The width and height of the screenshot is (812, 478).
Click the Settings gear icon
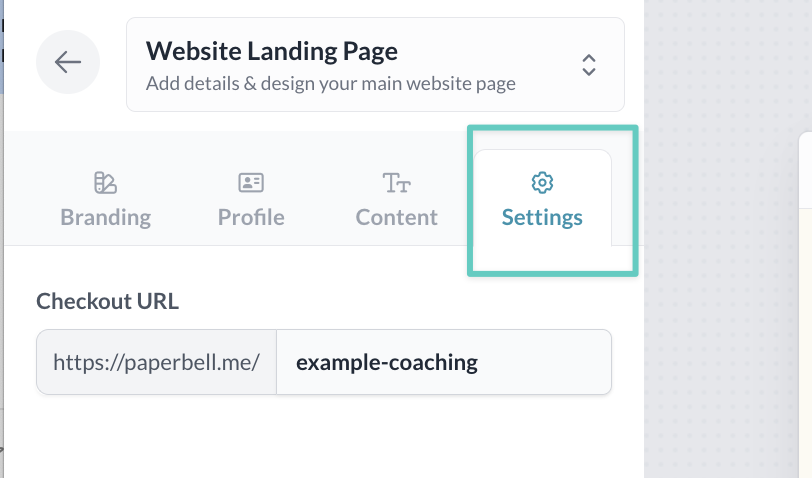tap(542, 182)
